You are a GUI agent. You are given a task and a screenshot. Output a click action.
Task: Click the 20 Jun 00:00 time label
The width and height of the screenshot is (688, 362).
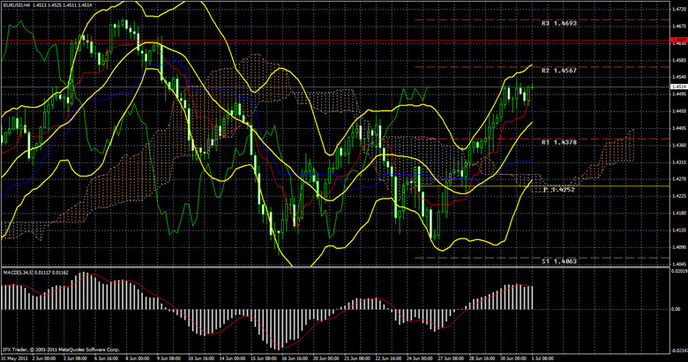tap(325, 358)
